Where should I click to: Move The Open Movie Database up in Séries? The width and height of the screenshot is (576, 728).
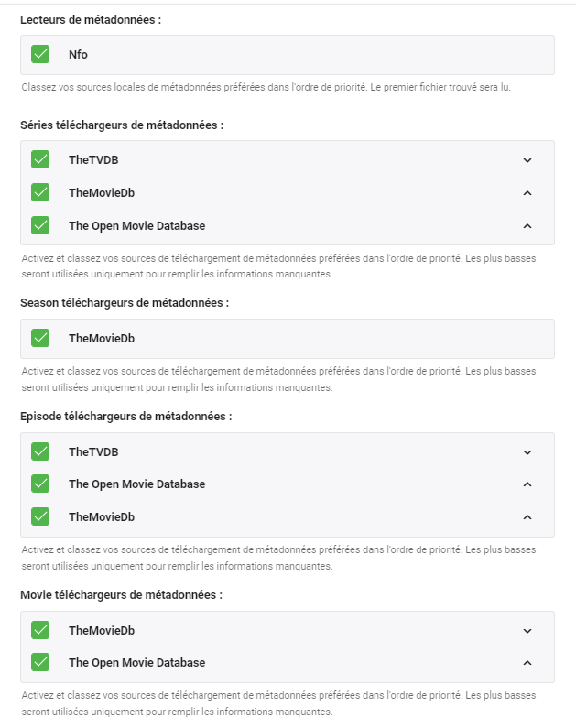point(527,226)
